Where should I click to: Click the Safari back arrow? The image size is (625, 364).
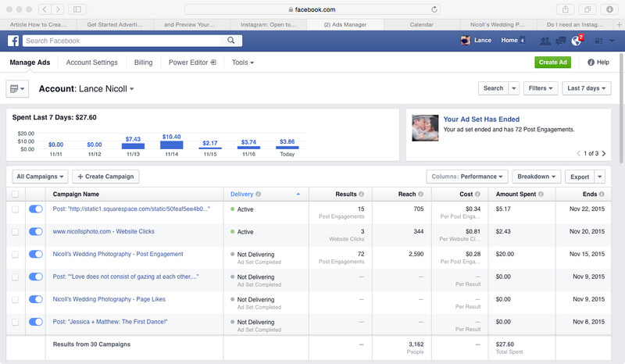click(45, 9)
